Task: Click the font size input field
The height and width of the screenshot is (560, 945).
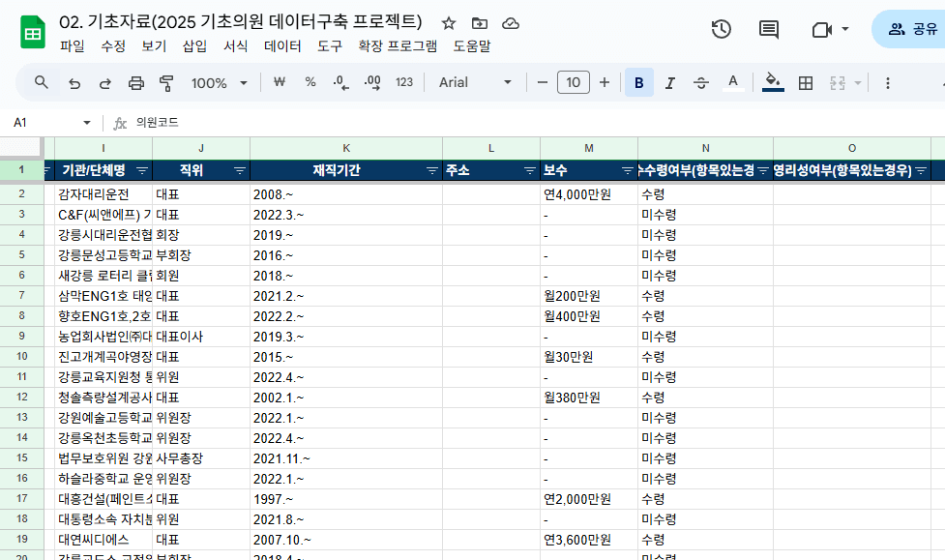Action: point(573,83)
